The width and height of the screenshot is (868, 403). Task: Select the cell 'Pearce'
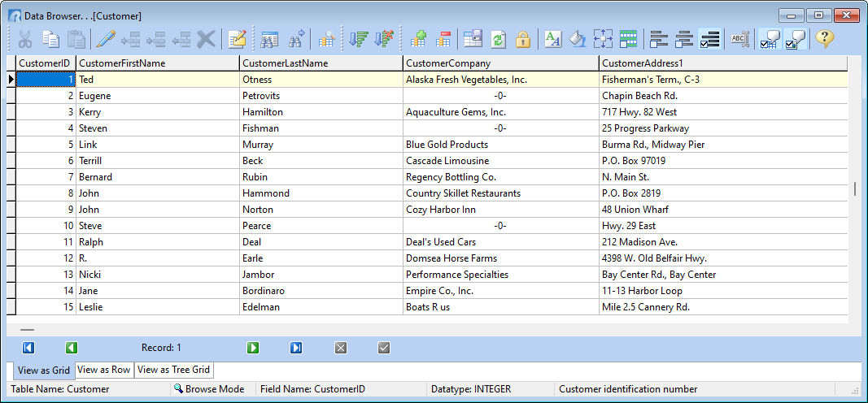click(321, 226)
